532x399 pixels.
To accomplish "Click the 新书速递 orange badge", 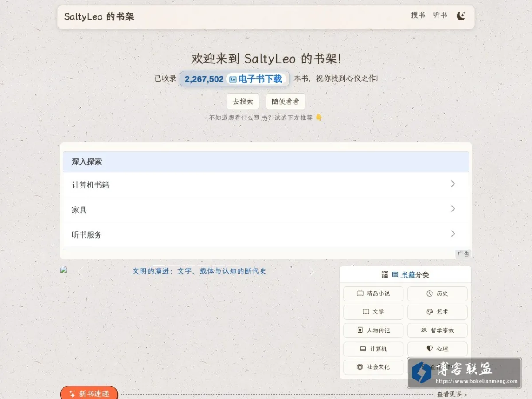I will tap(89, 393).
